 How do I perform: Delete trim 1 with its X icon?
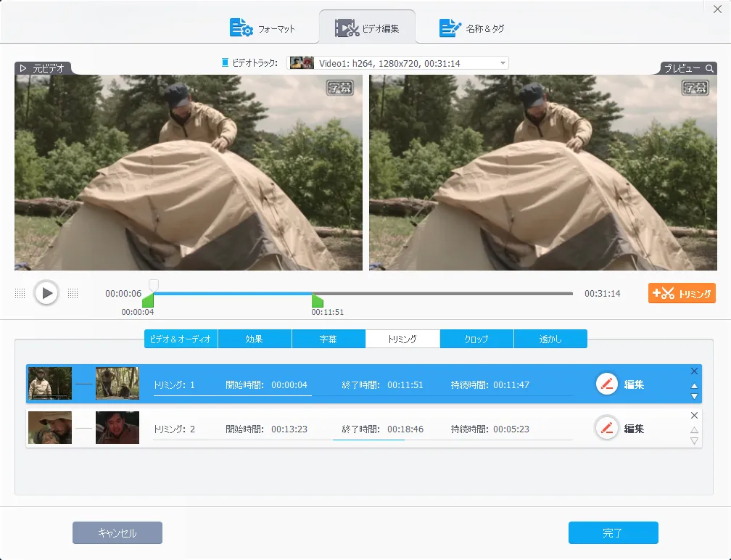[x=694, y=371]
